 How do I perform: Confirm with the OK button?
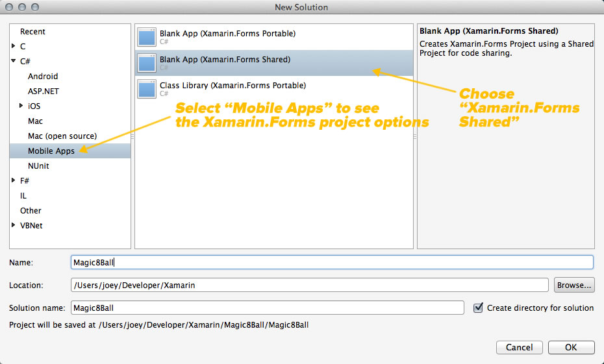pos(571,347)
